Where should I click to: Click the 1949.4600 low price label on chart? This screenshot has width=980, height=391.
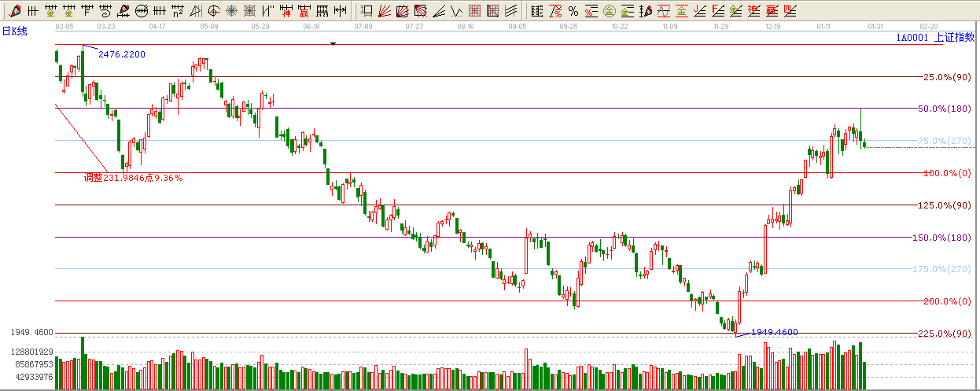click(x=774, y=332)
